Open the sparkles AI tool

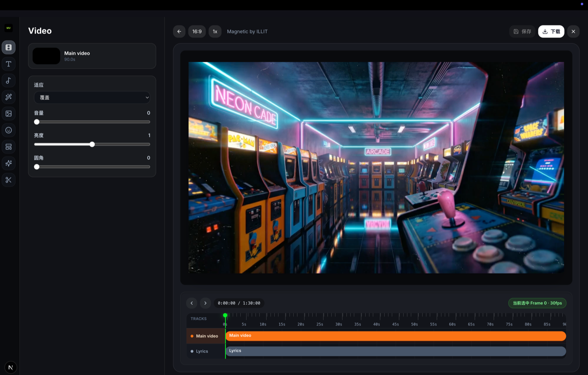[8, 163]
